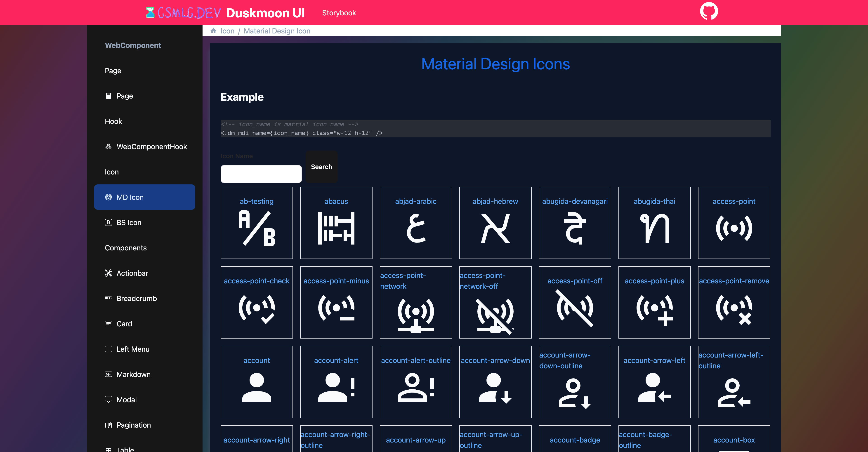Click the breadcrumb home icon
This screenshot has width=868, height=452.
[213, 31]
